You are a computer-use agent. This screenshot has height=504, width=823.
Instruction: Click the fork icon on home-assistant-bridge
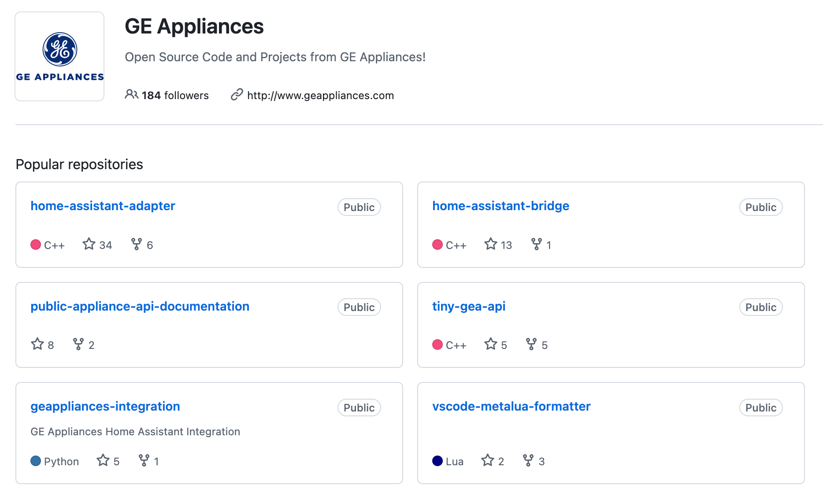pyautogui.click(x=537, y=244)
